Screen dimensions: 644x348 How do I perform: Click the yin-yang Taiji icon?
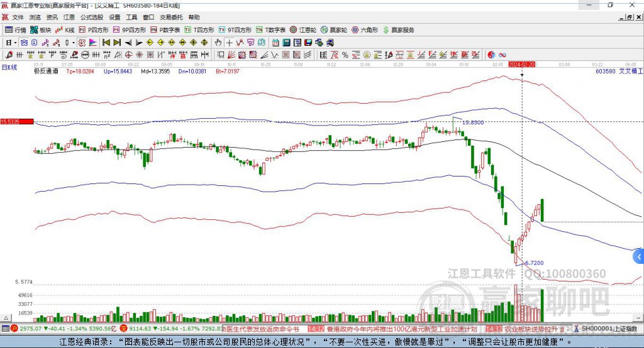491,55
